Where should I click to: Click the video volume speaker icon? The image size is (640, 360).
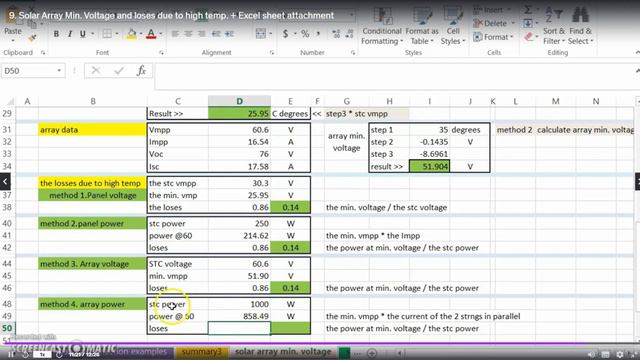coord(591,355)
